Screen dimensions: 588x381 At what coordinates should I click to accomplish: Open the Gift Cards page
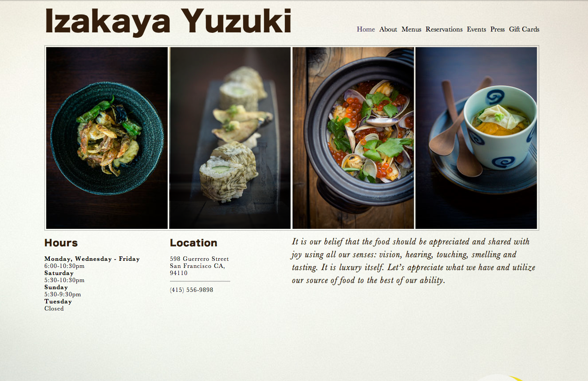coord(524,29)
